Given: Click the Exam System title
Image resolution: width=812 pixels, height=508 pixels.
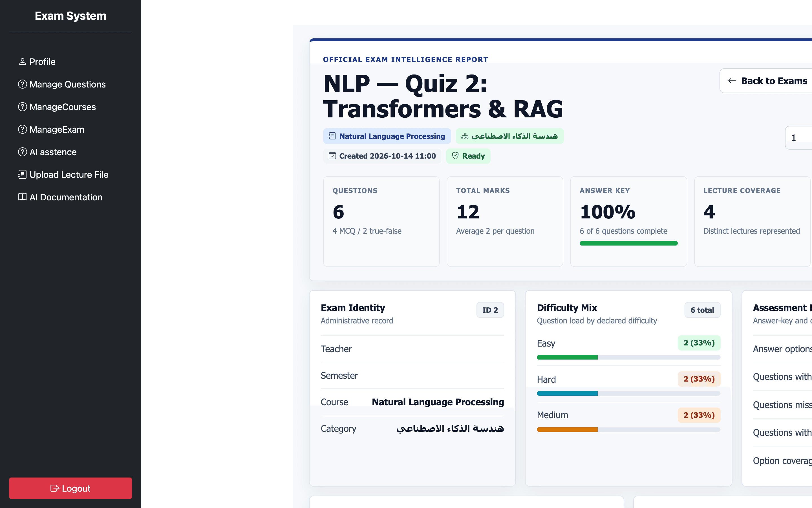Looking at the screenshot, I should [x=70, y=16].
